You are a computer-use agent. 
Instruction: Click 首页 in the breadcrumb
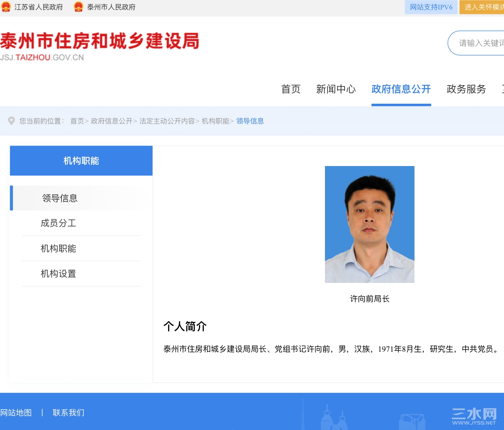(x=77, y=121)
